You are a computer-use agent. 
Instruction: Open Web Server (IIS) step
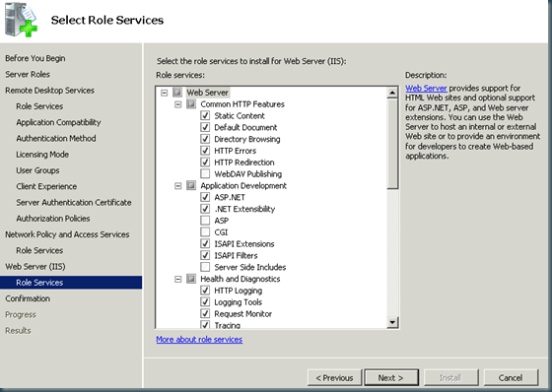point(35,266)
